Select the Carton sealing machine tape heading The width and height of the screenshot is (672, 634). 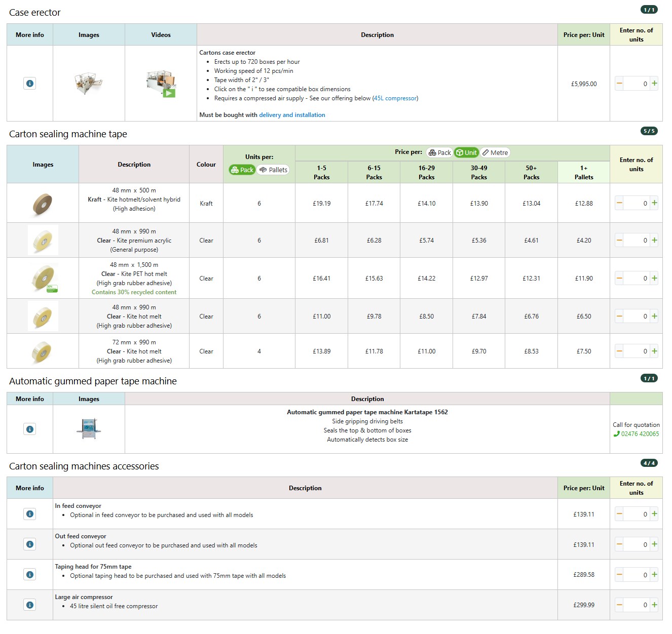point(68,134)
